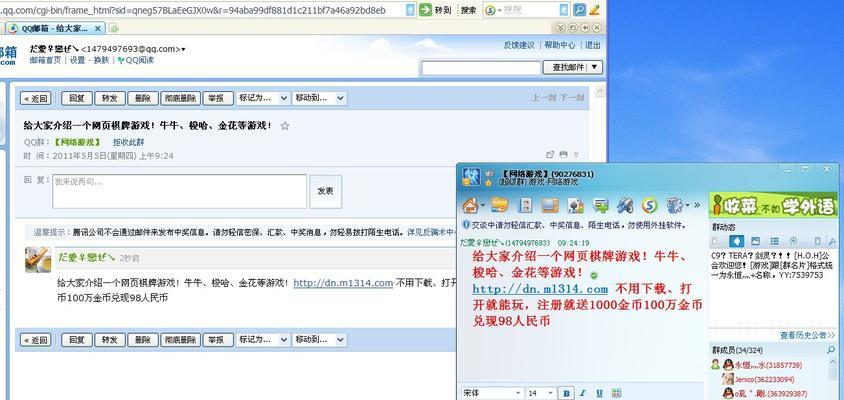Expand the account menu arrow after the email address
This screenshot has height=400, width=844.
click(184, 50)
